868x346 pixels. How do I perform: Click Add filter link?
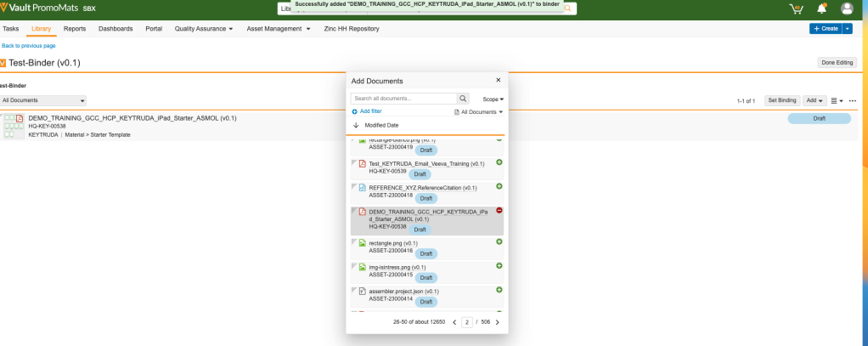pyautogui.click(x=366, y=111)
